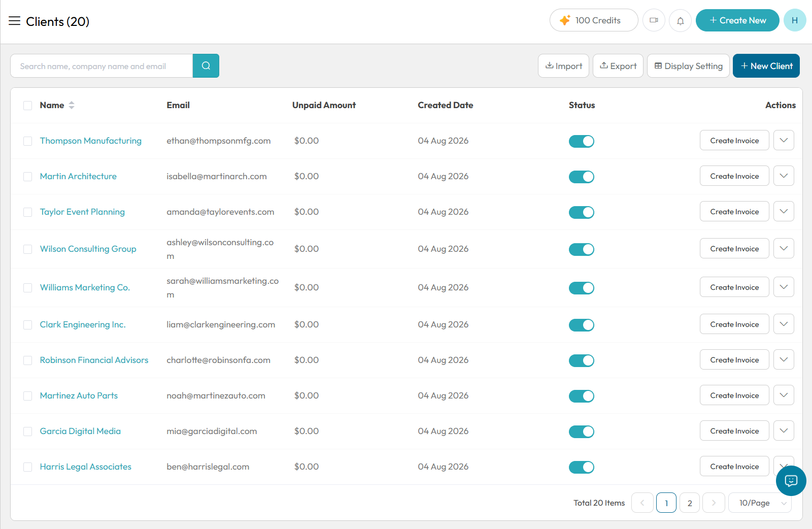Check the Taylor Event Planning row
The height and width of the screenshot is (529, 812).
[28, 212]
